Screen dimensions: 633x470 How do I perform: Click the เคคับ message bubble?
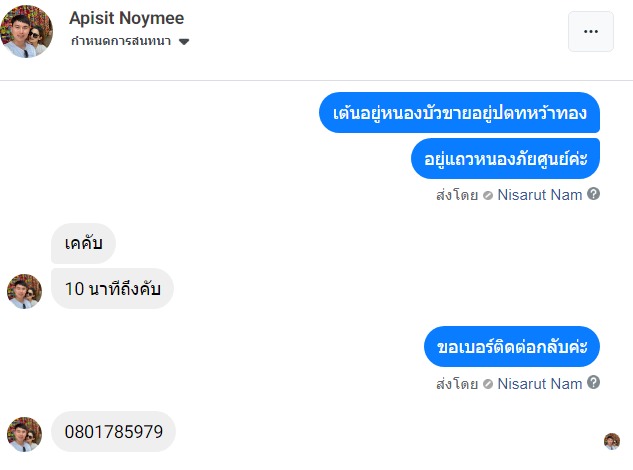point(83,243)
